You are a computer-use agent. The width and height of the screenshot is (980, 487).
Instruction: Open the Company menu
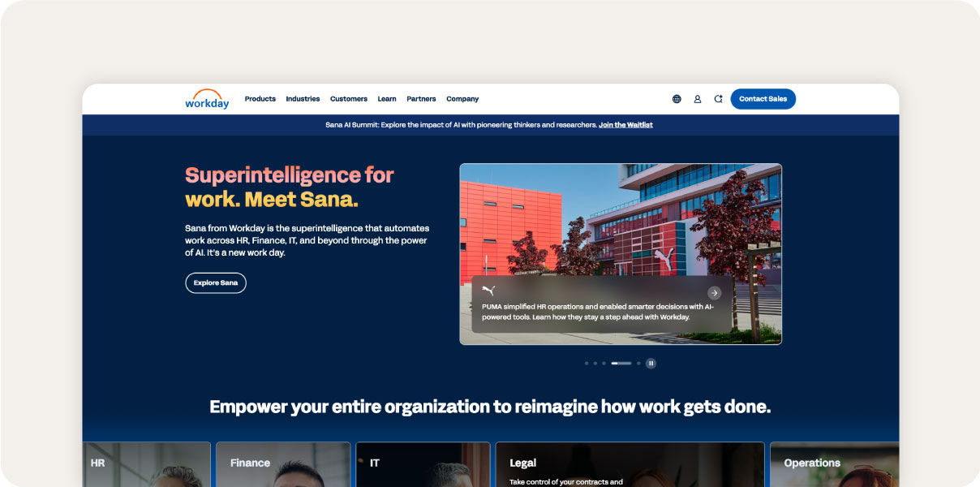coord(462,99)
